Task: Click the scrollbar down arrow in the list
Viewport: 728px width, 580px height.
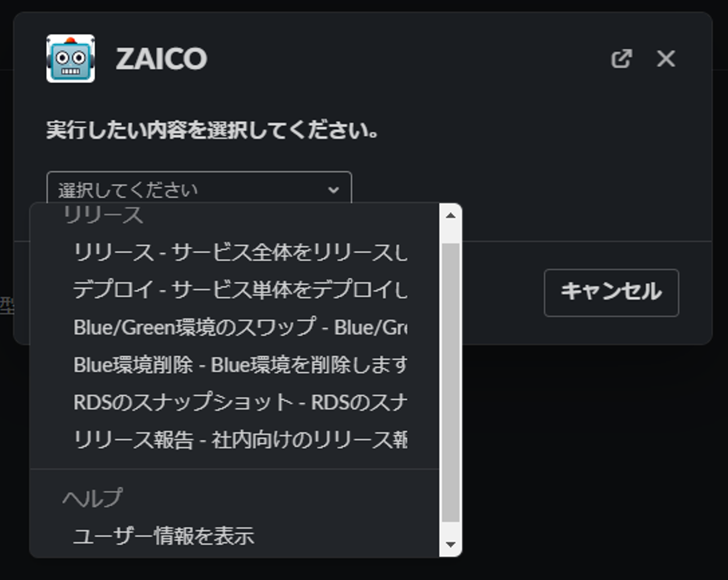Action: tap(450, 545)
